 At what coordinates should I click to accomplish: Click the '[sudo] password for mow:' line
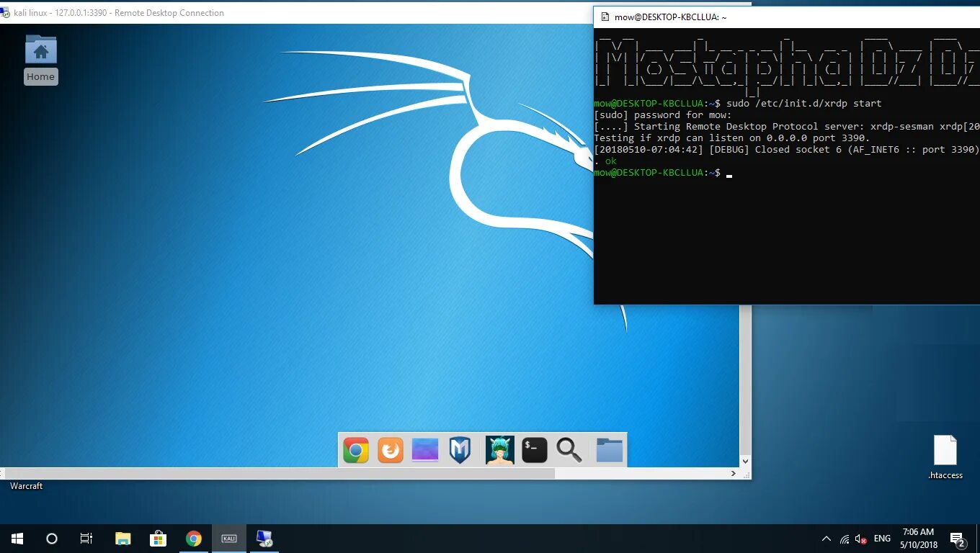(662, 115)
